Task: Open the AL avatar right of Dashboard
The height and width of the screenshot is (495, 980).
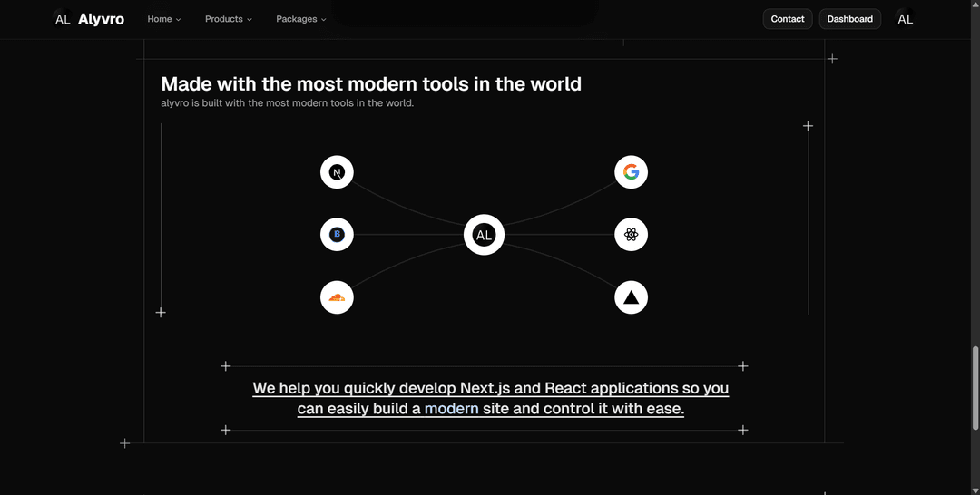Action: coord(905,19)
